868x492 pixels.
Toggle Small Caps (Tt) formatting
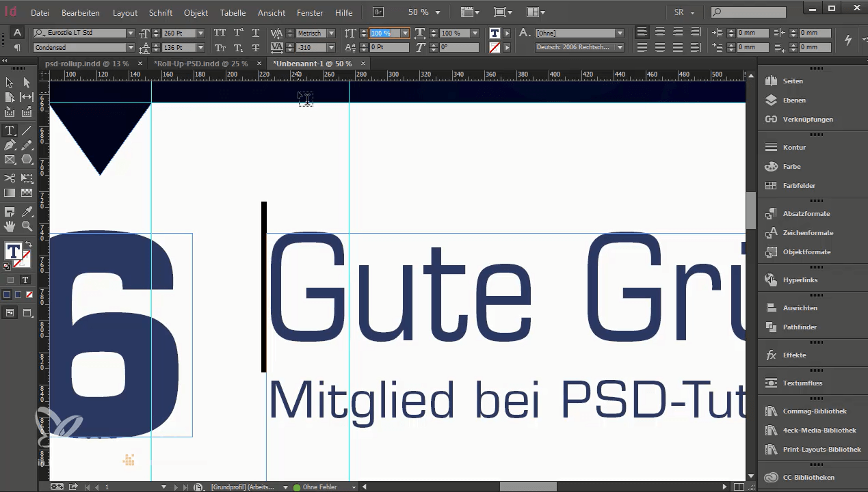tap(220, 47)
